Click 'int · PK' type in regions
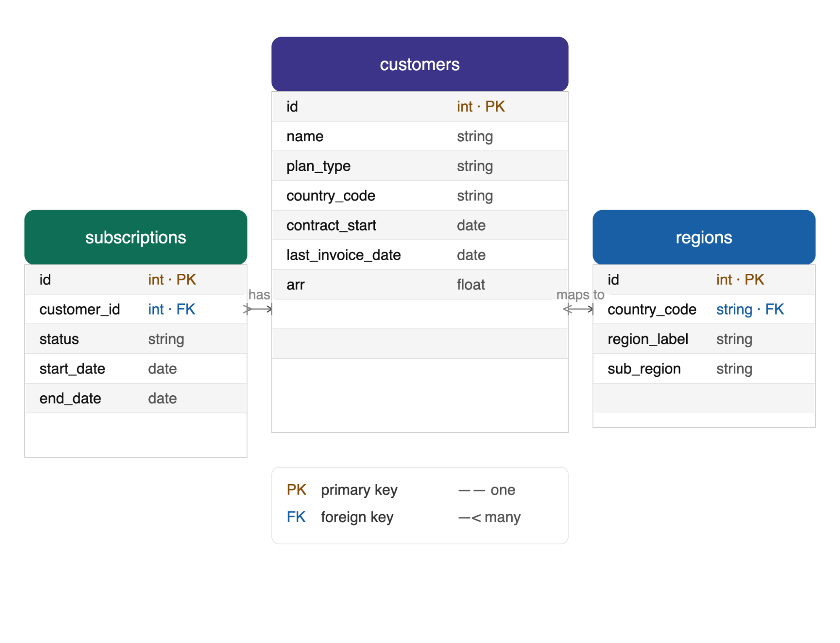The width and height of the screenshot is (840, 643). pyautogui.click(x=740, y=280)
